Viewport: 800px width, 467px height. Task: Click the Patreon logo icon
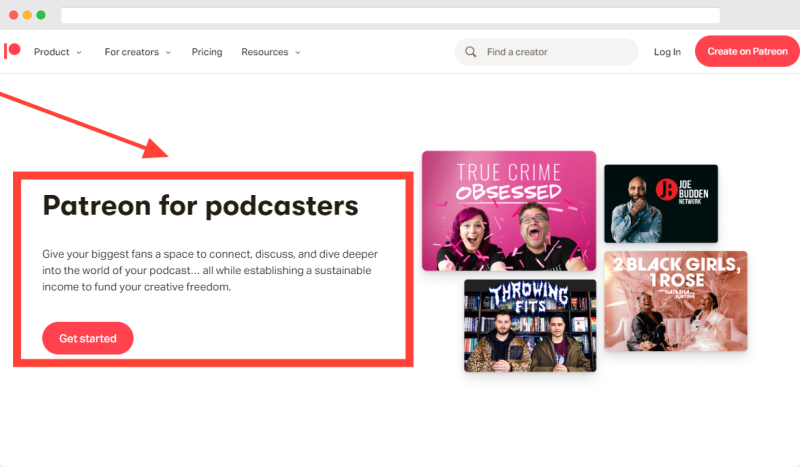click(x=12, y=51)
